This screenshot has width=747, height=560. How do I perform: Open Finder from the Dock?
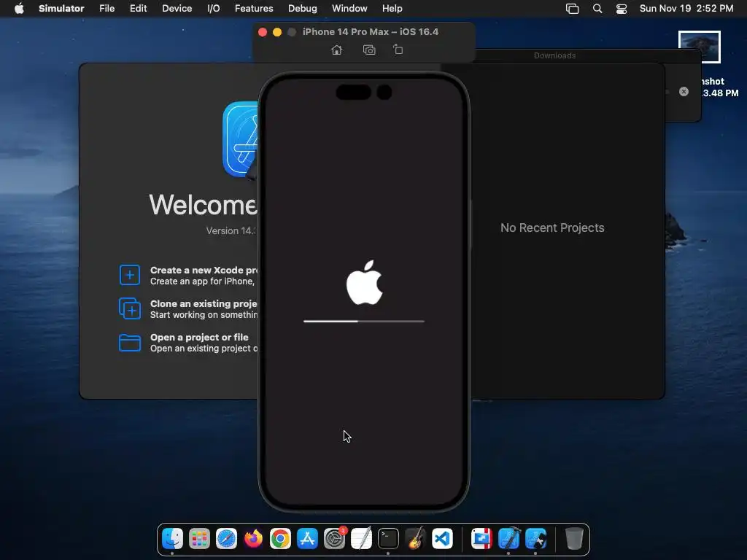172,539
